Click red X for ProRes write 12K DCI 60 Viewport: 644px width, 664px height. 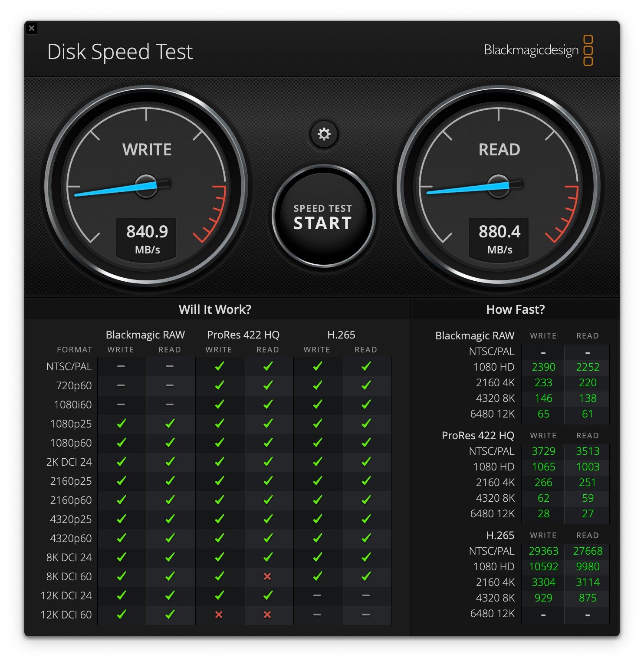[219, 615]
